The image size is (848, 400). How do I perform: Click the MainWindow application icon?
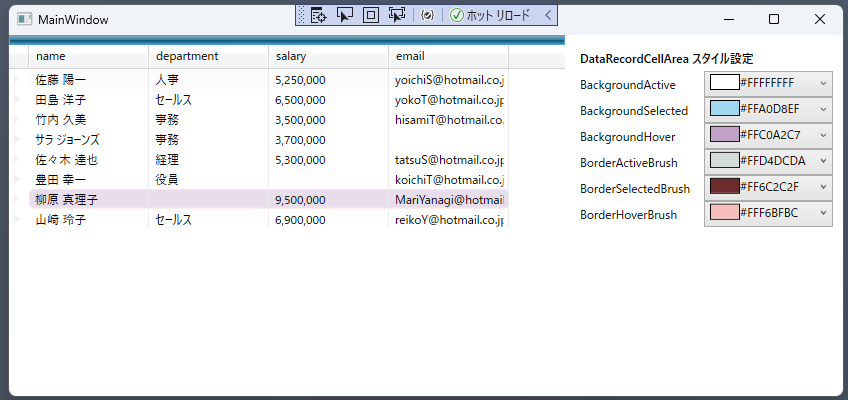click(x=24, y=19)
